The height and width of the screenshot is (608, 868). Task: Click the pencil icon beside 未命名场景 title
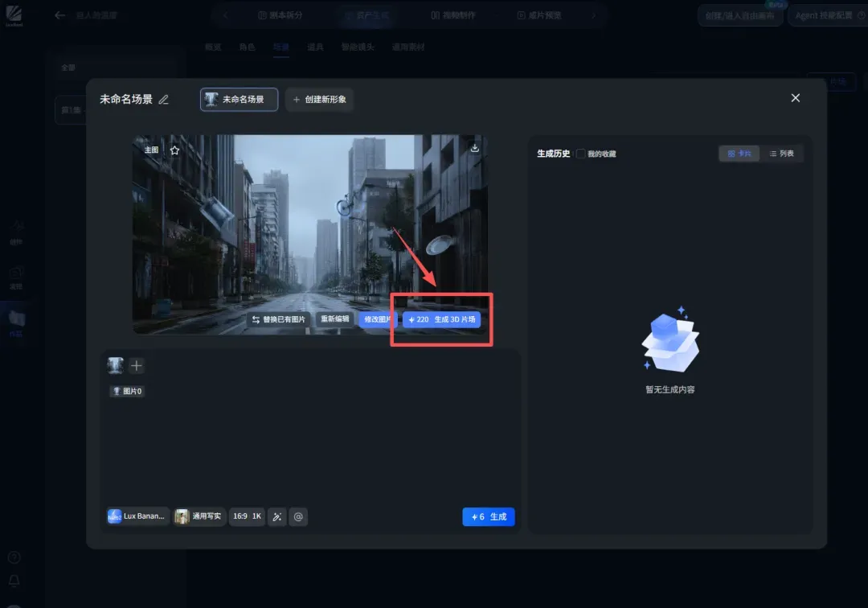[163, 100]
